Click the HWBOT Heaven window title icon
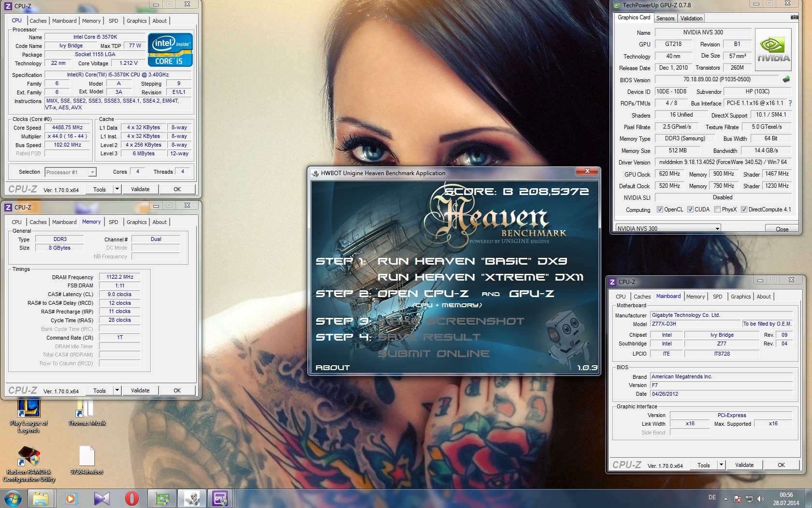 tap(315, 173)
